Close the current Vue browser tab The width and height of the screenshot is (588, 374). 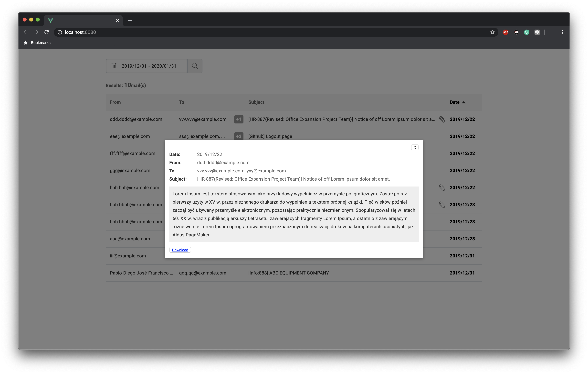click(117, 21)
